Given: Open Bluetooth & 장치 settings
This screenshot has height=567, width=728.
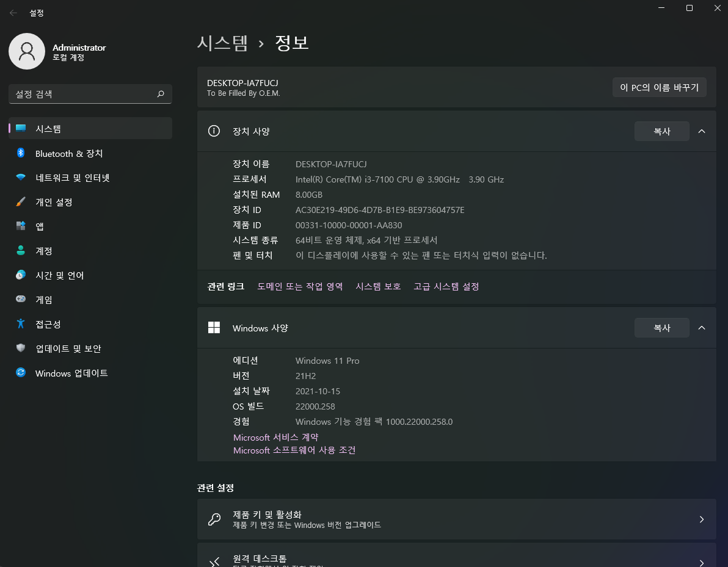Looking at the screenshot, I should coord(90,153).
